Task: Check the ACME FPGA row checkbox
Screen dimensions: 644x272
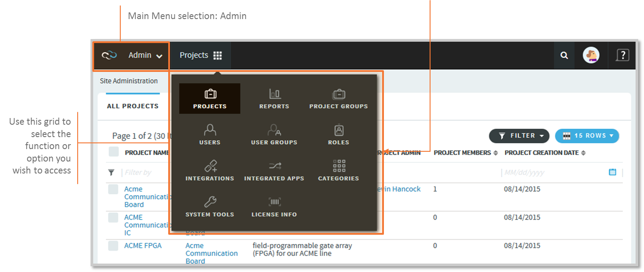Action: tap(114, 246)
